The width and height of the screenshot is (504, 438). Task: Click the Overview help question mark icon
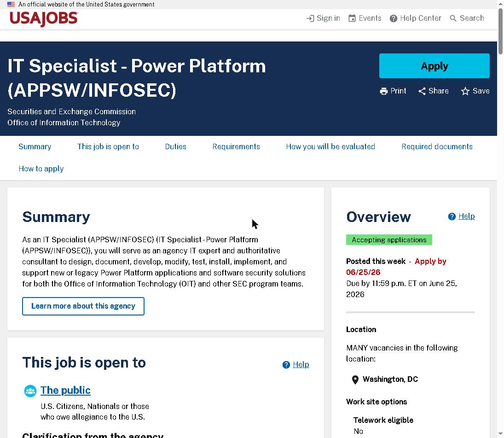click(452, 216)
